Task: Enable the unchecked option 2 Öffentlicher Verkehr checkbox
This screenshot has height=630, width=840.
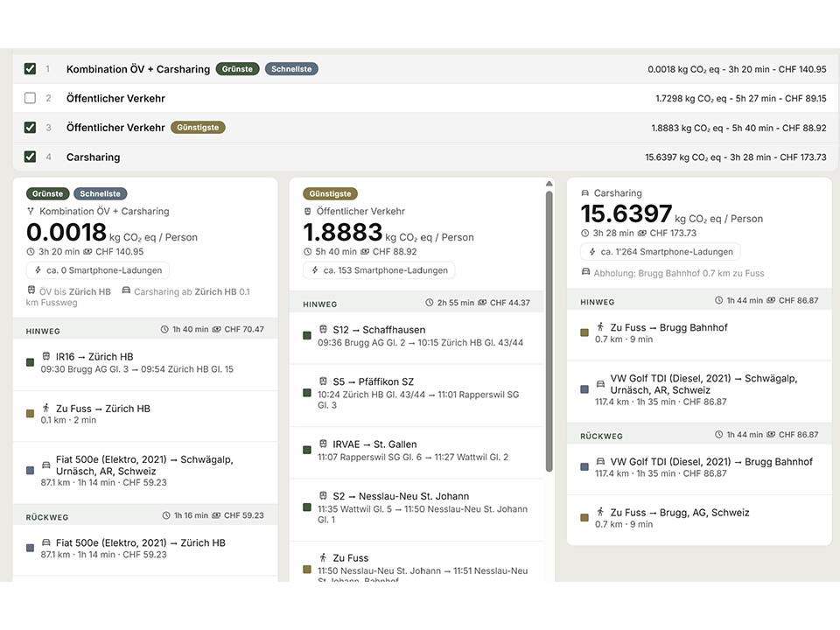Action: (30, 98)
